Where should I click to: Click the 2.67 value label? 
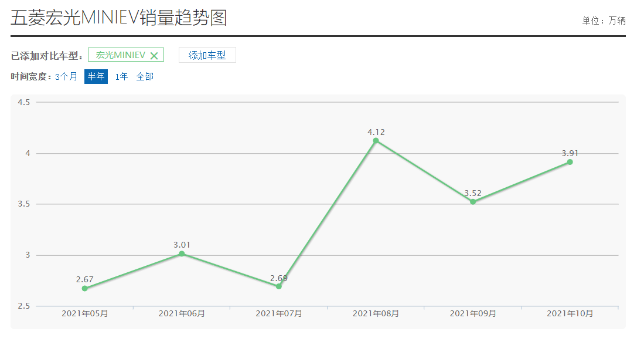(84, 279)
